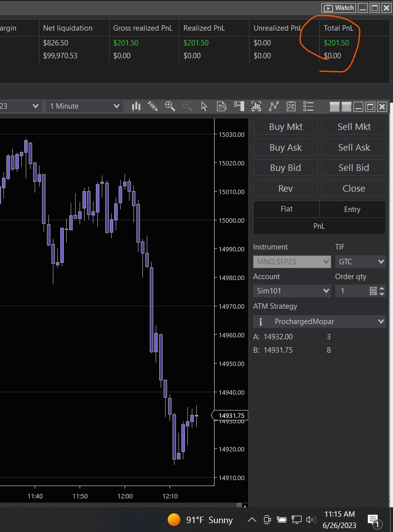The width and height of the screenshot is (393, 532).
Task: Click the Total PnL column header
Action: click(x=339, y=28)
